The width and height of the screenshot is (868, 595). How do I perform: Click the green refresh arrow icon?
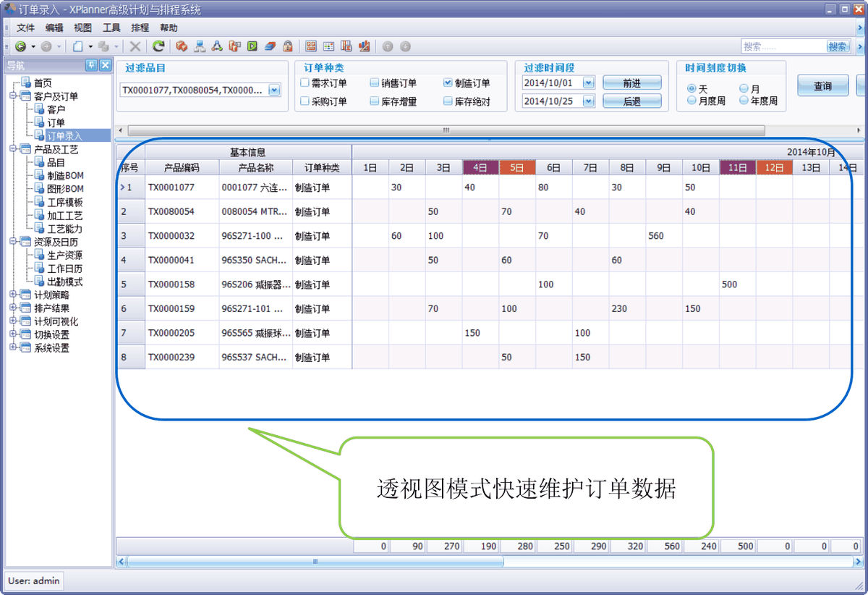click(x=158, y=46)
